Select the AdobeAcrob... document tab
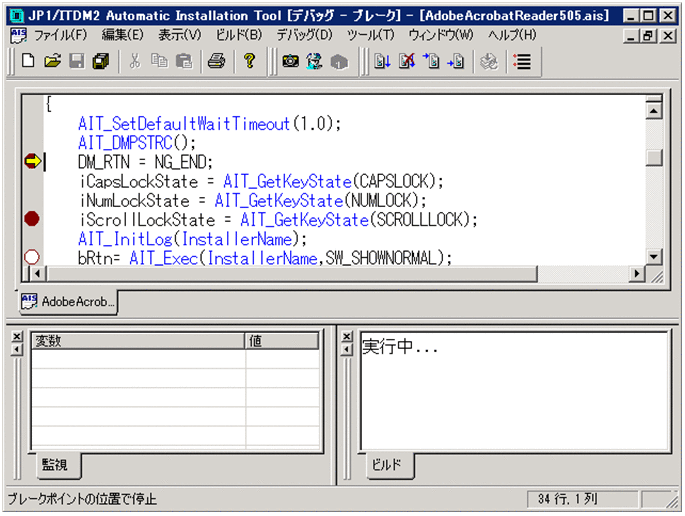685x516 pixels. point(68,301)
